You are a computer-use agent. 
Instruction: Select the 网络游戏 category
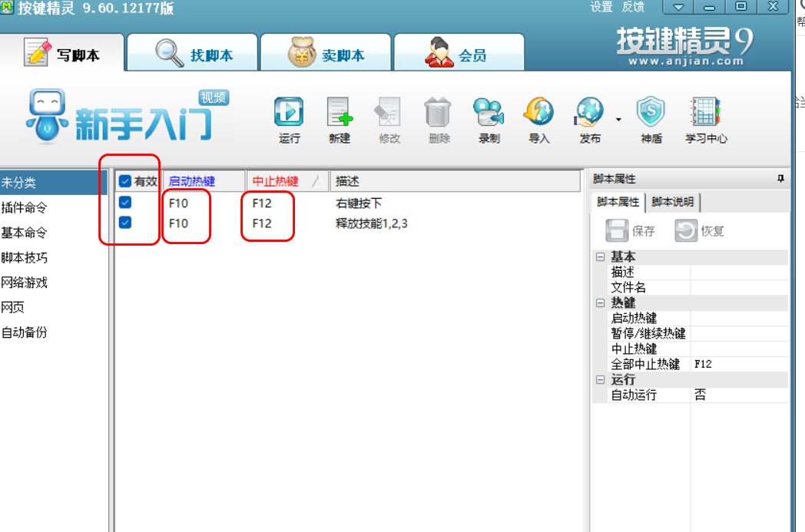point(54,283)
